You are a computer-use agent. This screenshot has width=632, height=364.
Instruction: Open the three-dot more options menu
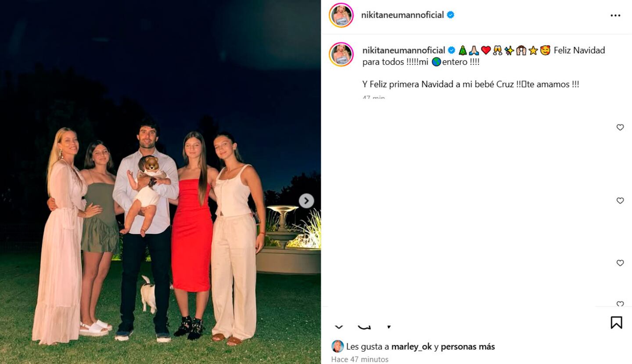pos(615,15)
